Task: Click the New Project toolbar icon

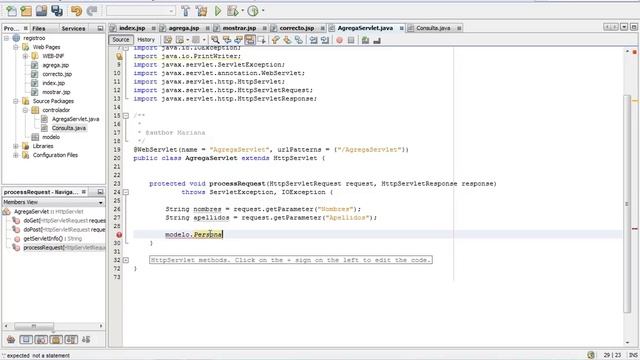Action: point(26,11)
